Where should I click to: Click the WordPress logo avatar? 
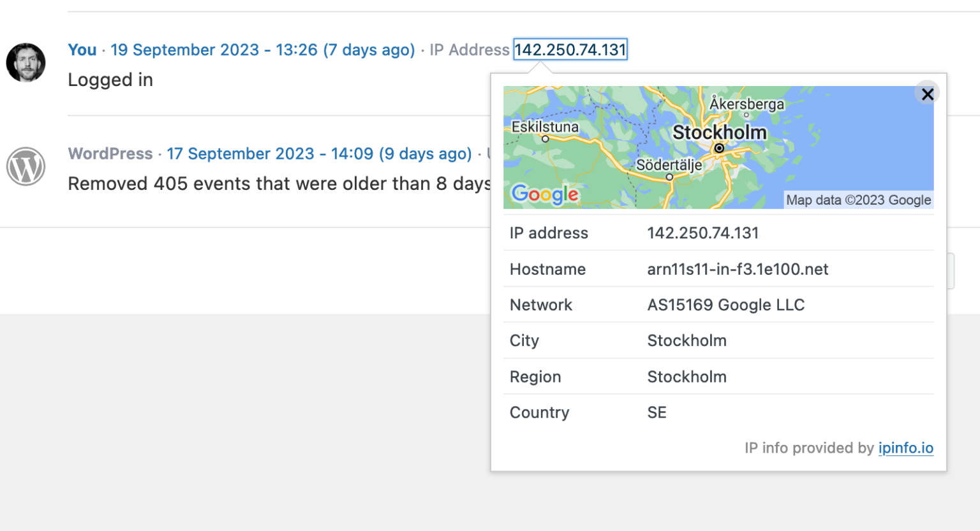click(26, 166)
